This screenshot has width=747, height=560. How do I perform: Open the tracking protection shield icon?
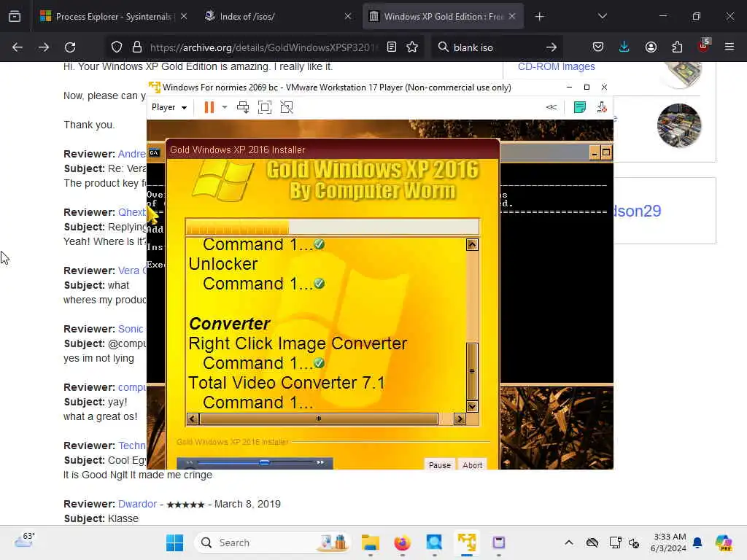pos(117,47)
